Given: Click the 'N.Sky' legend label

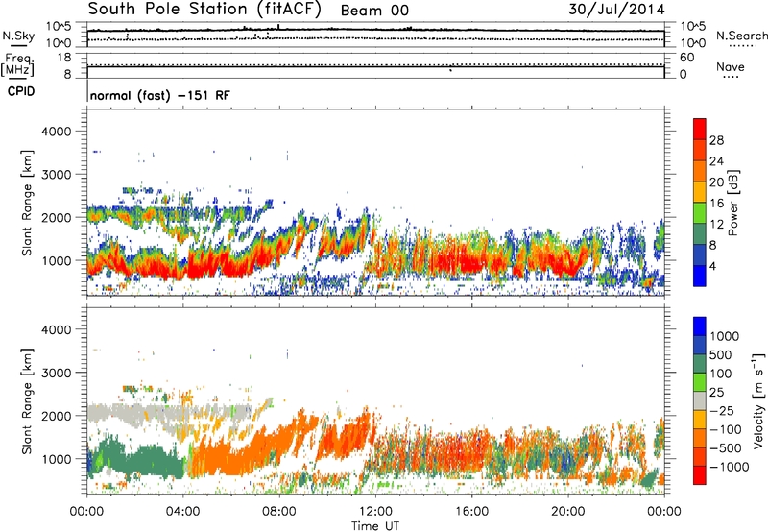Looking at the screenshot, I should click(18, 36).
